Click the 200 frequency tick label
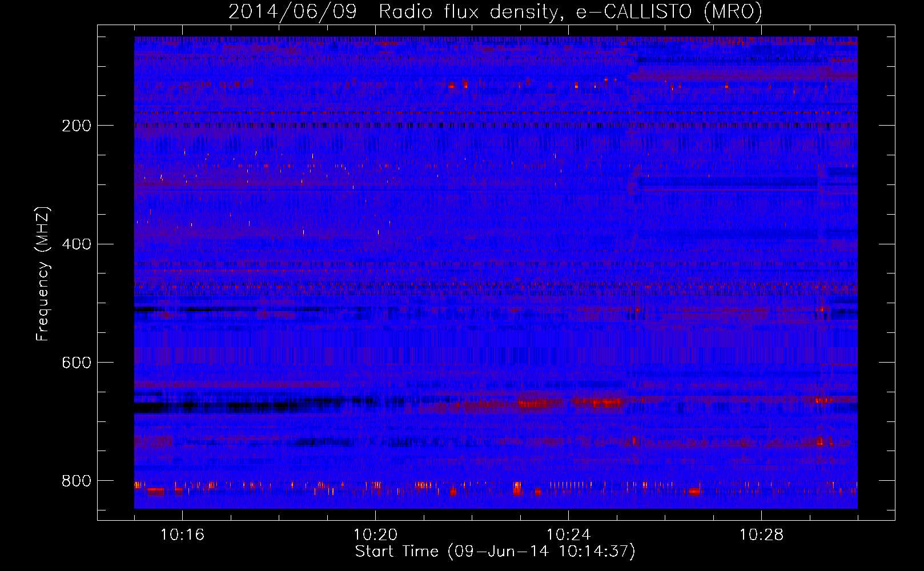924x571 pixels. point(76,126)
